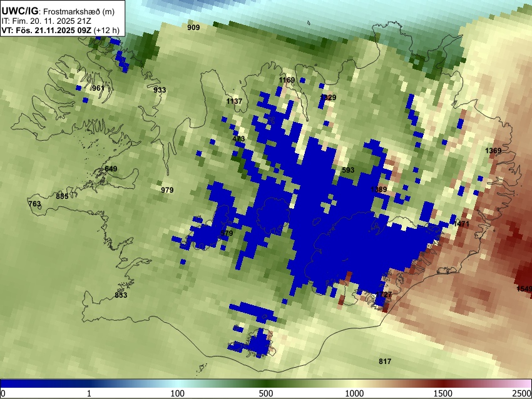
Task: Click the 933 value label
Action: 160,90
